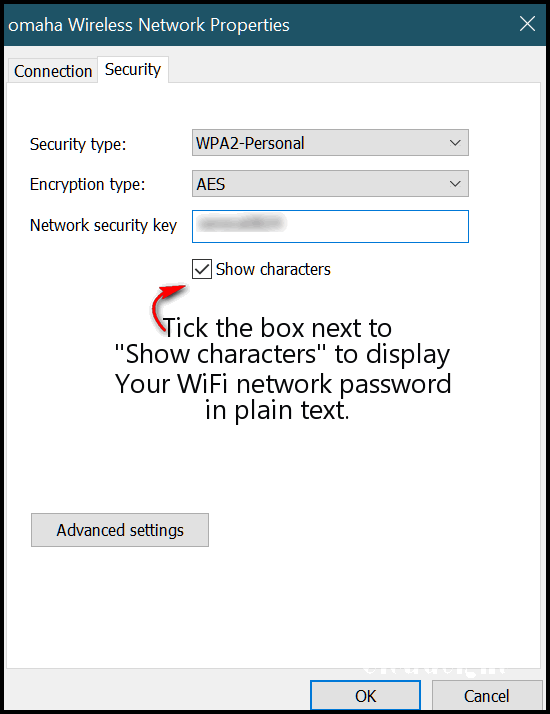
Task: Untick the Show characters checkbox
Action: click(202, 269)
